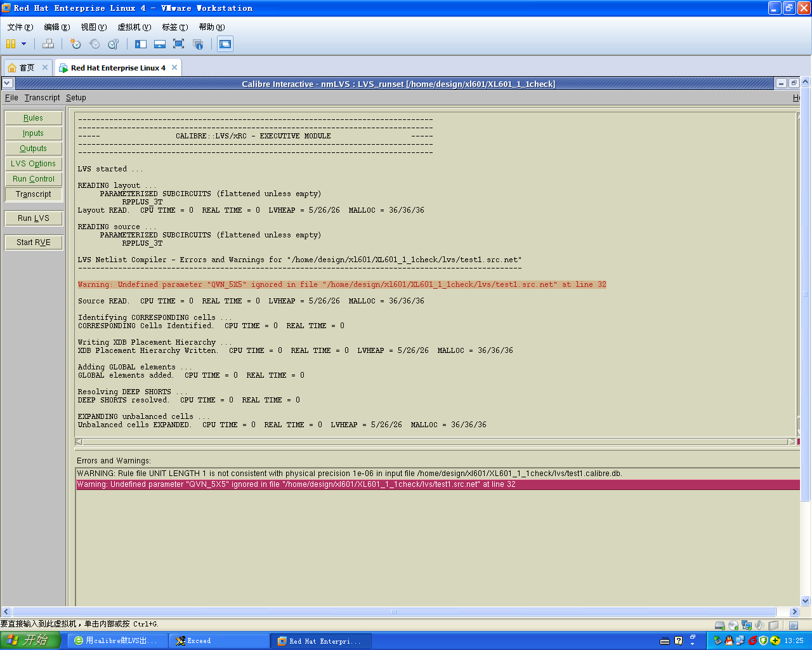Open the 标签(T) menu
The image size is (812, 650).
click(x=174, y=27)
